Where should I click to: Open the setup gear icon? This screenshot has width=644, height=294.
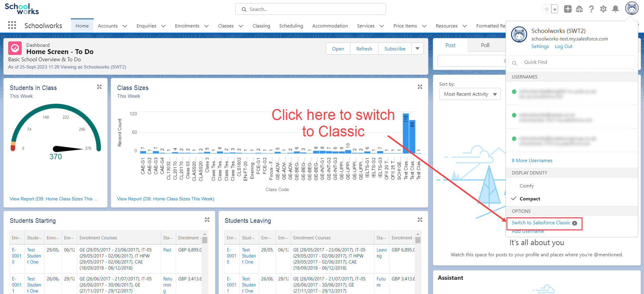pos(603,9)
